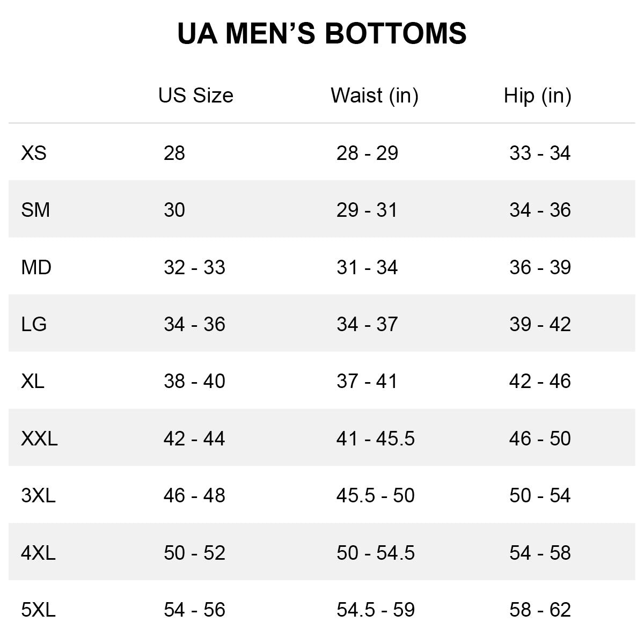Screen dimensions: 644x644
Task: Click the UA MEN'S BOTTOMS title
Action: [x=321, y=33]
